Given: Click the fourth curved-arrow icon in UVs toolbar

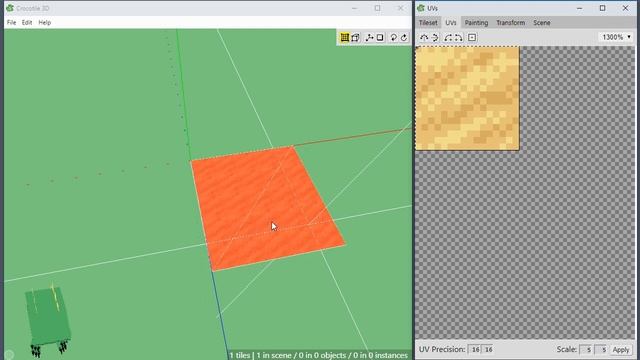Looking at the screenshot, I should 459,38.
